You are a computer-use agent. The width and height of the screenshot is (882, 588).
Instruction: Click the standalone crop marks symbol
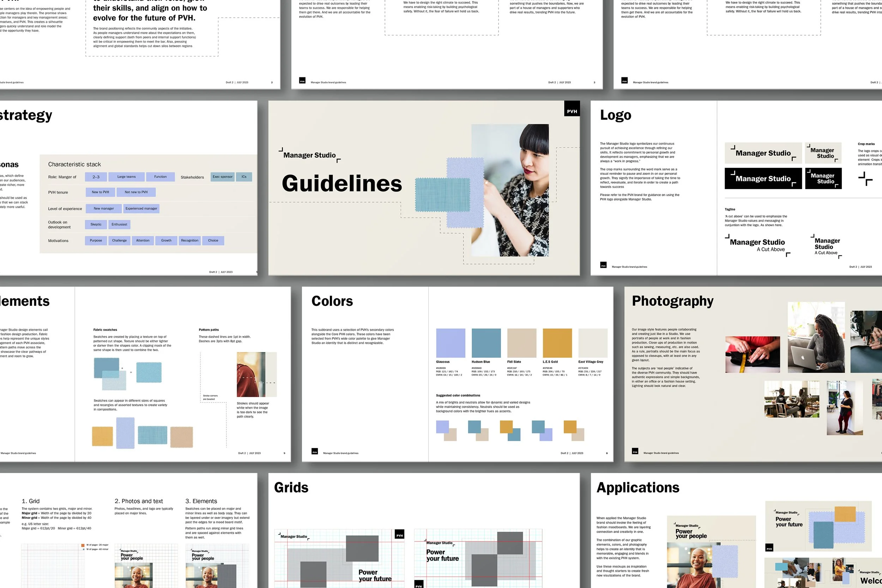point(865,178)
